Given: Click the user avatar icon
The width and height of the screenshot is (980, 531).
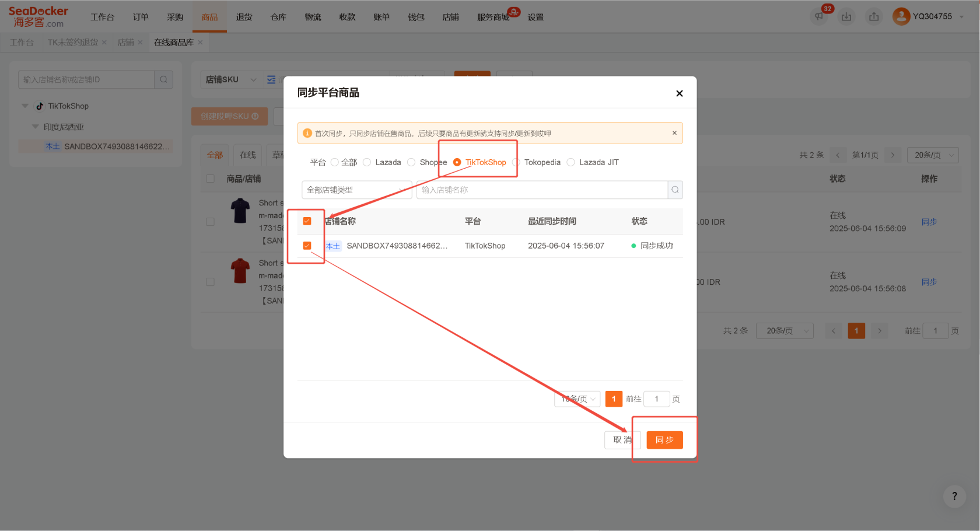Looking at the screenshot, I should click(x=901, y=16).
